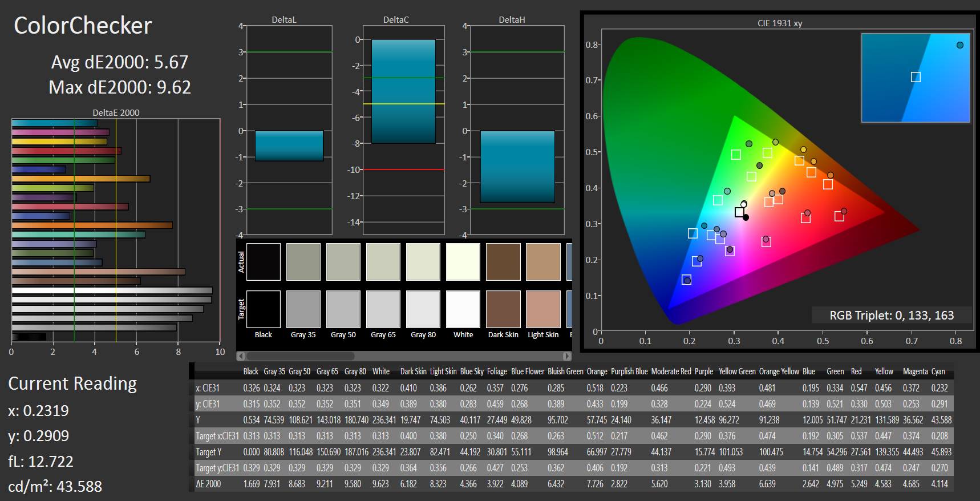Click the Target y:CIE31 row label
This screenshot has width=980, height=501.
(x=217, y=468)
